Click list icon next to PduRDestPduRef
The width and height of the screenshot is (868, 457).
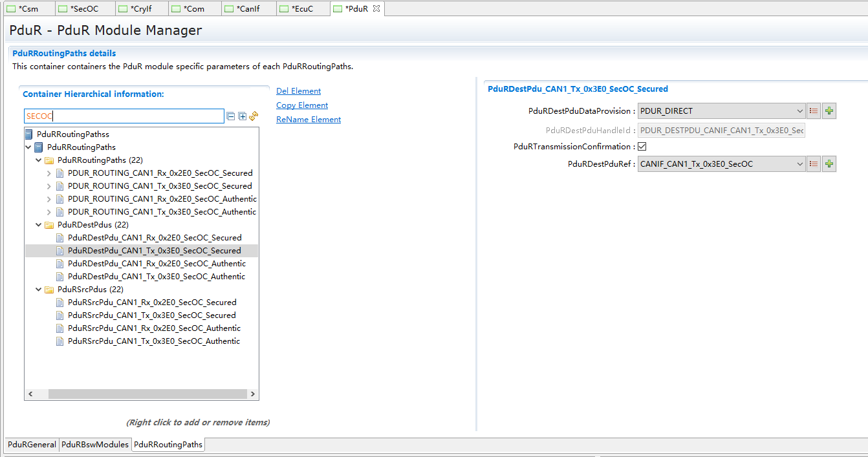[814, 164]
